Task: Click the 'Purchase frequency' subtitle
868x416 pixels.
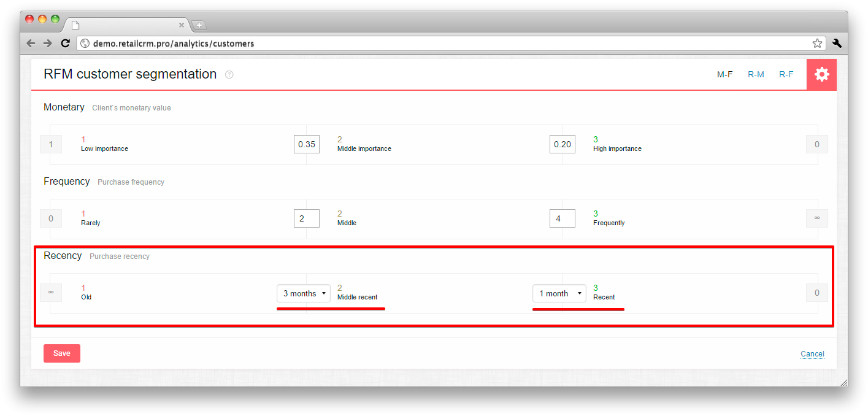Action: [131, 182]
